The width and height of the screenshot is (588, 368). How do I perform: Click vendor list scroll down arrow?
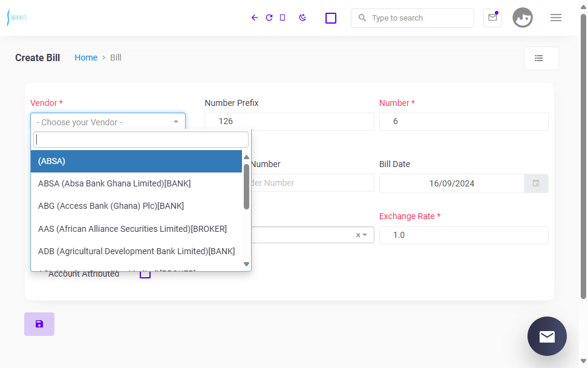(246, 264)
